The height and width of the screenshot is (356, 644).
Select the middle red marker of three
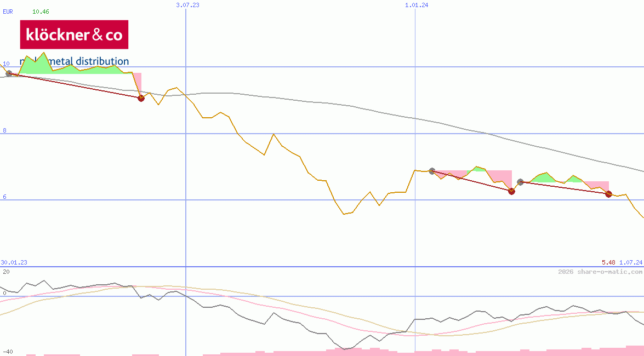[x=511, y=191]
